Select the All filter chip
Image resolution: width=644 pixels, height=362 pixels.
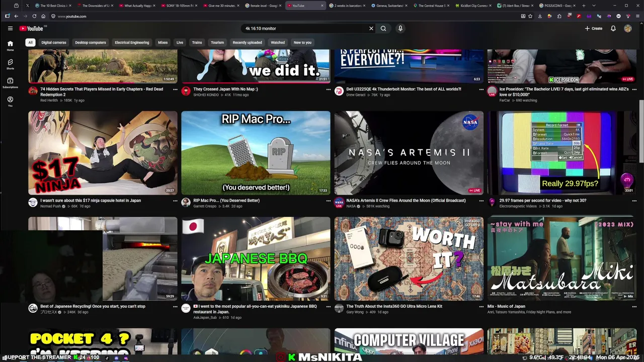click(x=30, y=43)
